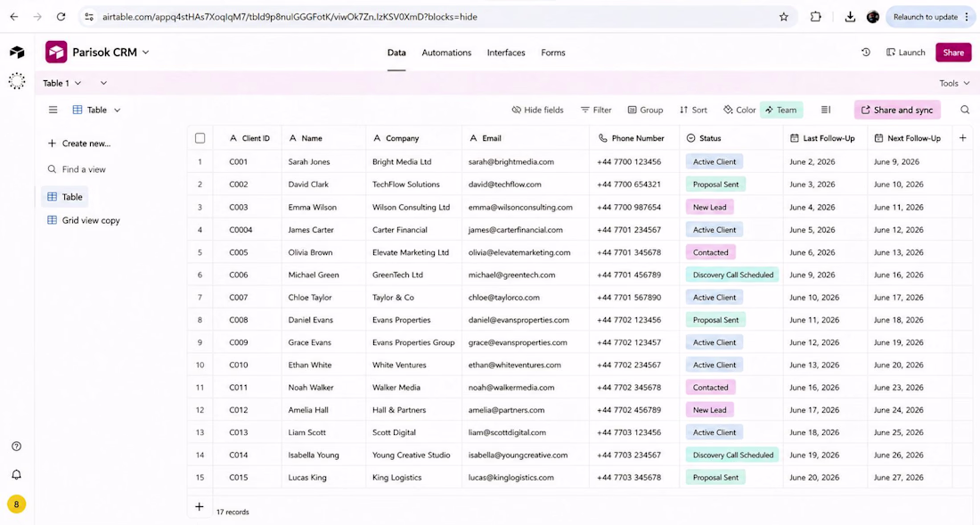Click the row height icon

click(826, 110)
